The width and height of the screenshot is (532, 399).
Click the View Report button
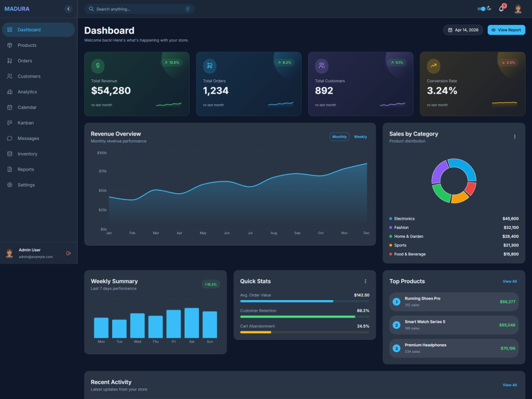pos(506,30)
